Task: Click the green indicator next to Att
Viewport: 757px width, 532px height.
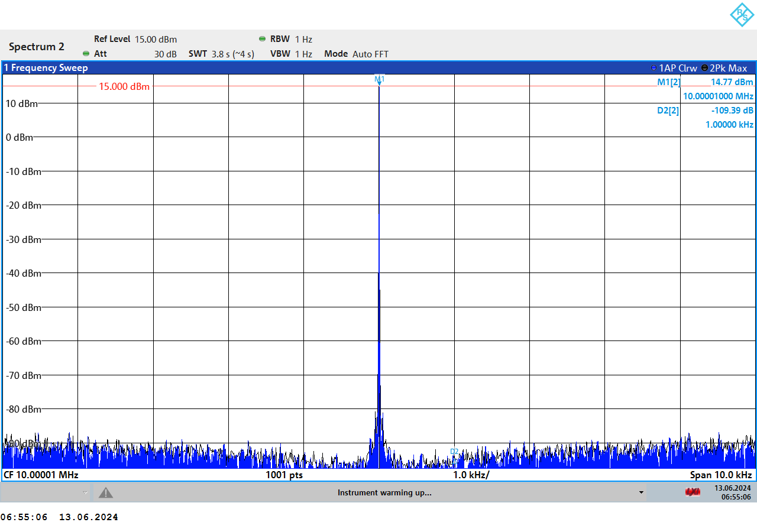Action: coord(86,54)
